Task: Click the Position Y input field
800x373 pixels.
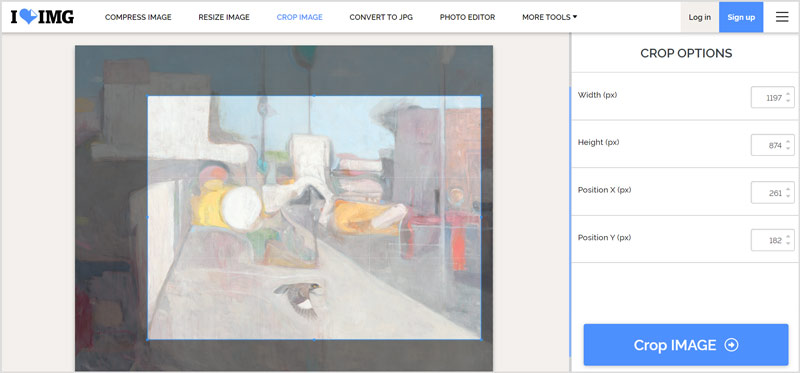Action: 772,240
